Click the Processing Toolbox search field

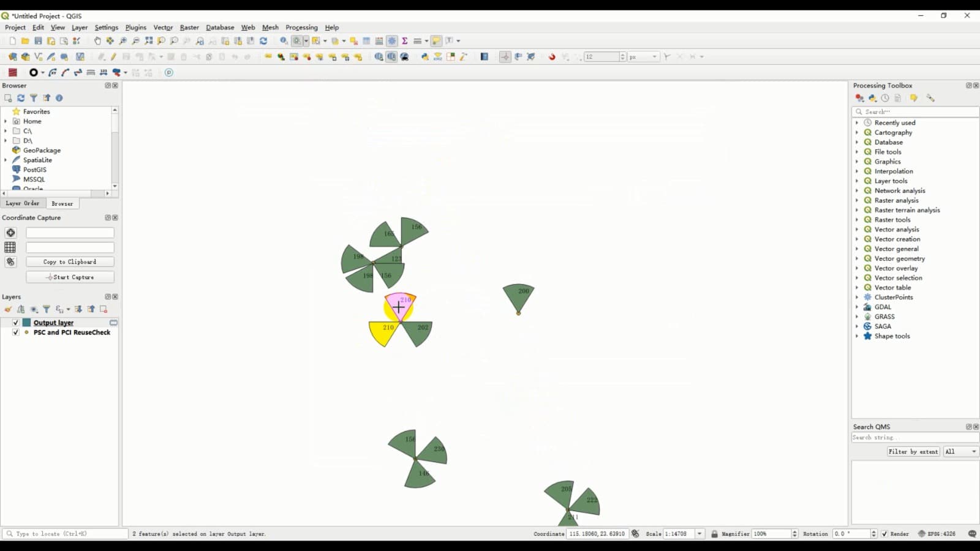[915, 112]
